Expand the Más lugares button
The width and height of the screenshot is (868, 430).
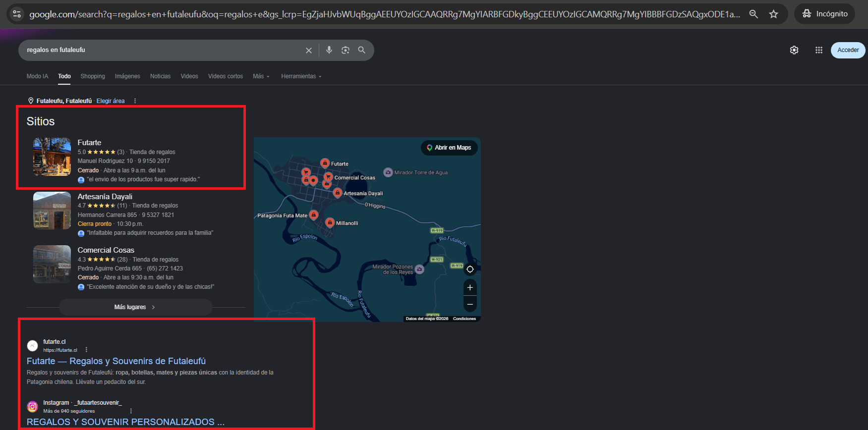(x=135, y=307)
